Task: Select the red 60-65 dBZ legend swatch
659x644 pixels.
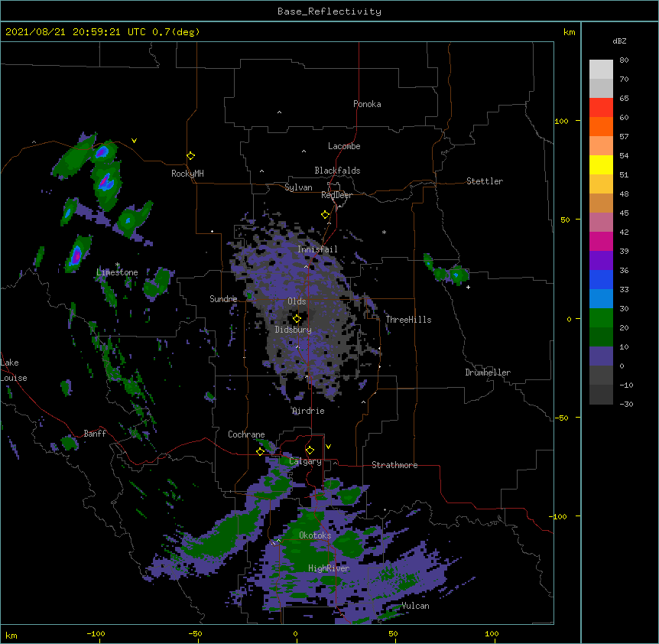Action: (x=601, y=107)
